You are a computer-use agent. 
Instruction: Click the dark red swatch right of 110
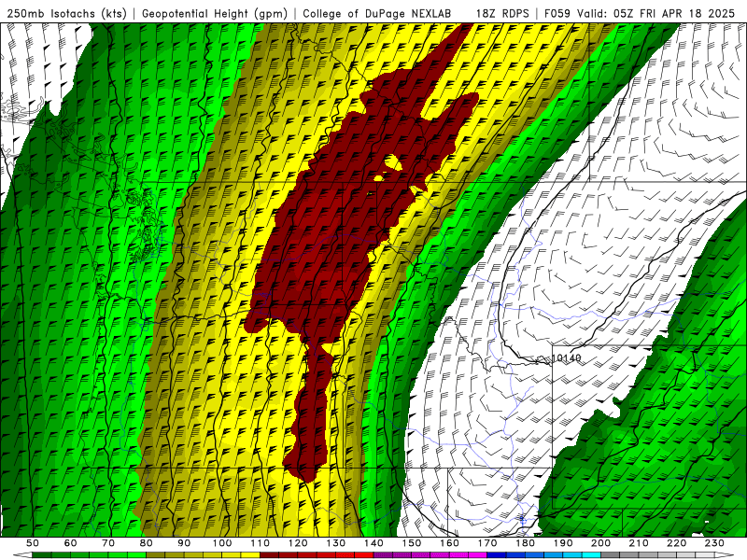point(270,555)
